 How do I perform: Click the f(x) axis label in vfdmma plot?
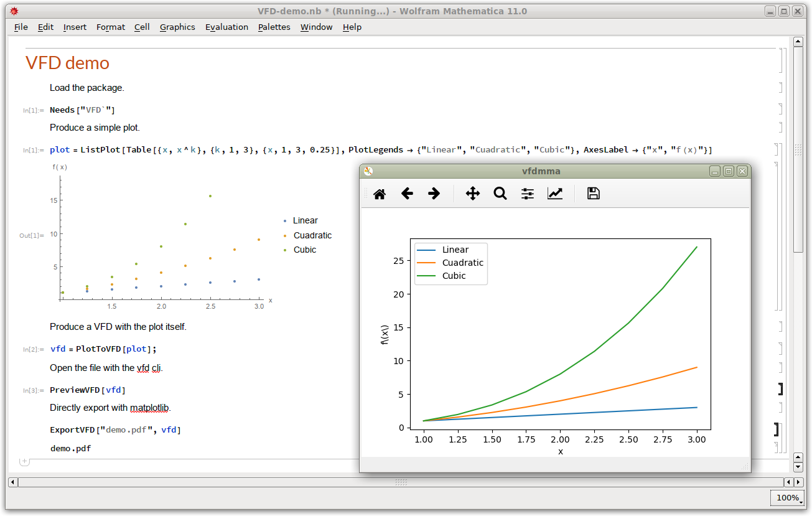click(x=385, y=334)
